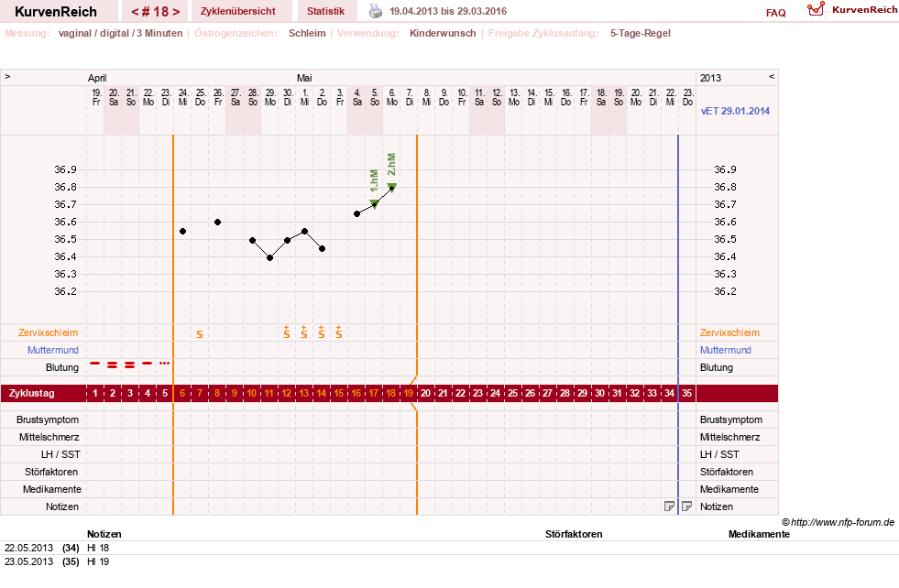
Task: Click the S+ mucus symbol on day 13
Action: (x=304, y=332)
